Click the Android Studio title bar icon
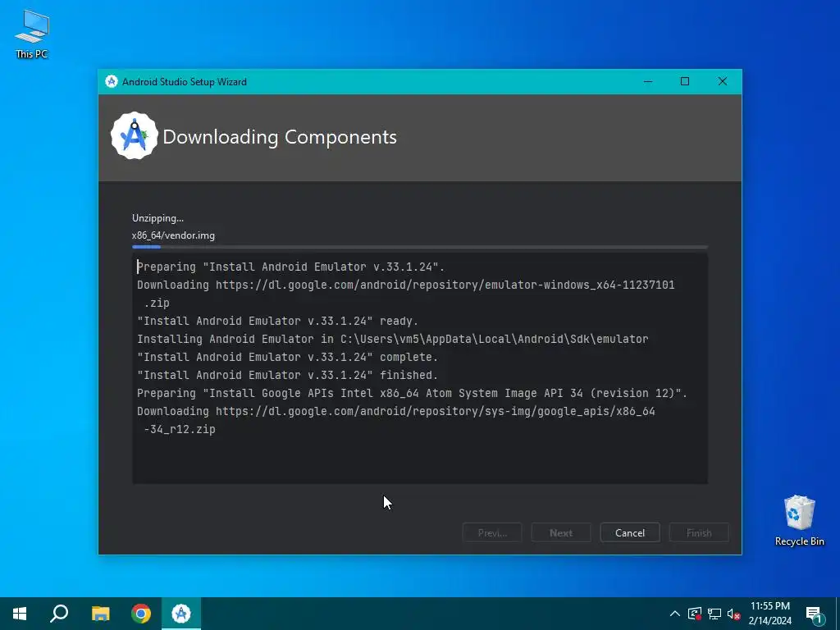 pos(112,81)
